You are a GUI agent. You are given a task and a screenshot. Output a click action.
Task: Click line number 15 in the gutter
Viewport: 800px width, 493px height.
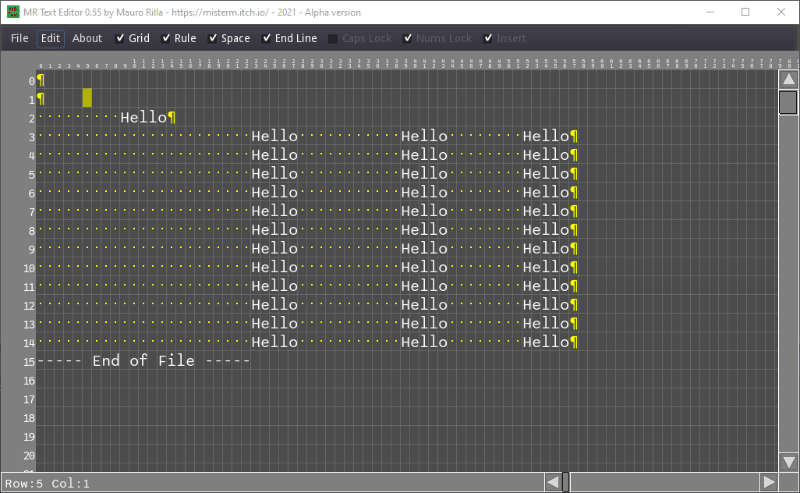pos(29,362)
